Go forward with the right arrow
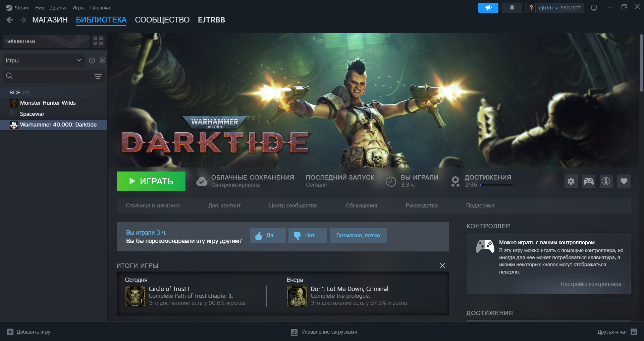Image resolution: width=644 pixels, height=341 pixels. click(23, 20)
